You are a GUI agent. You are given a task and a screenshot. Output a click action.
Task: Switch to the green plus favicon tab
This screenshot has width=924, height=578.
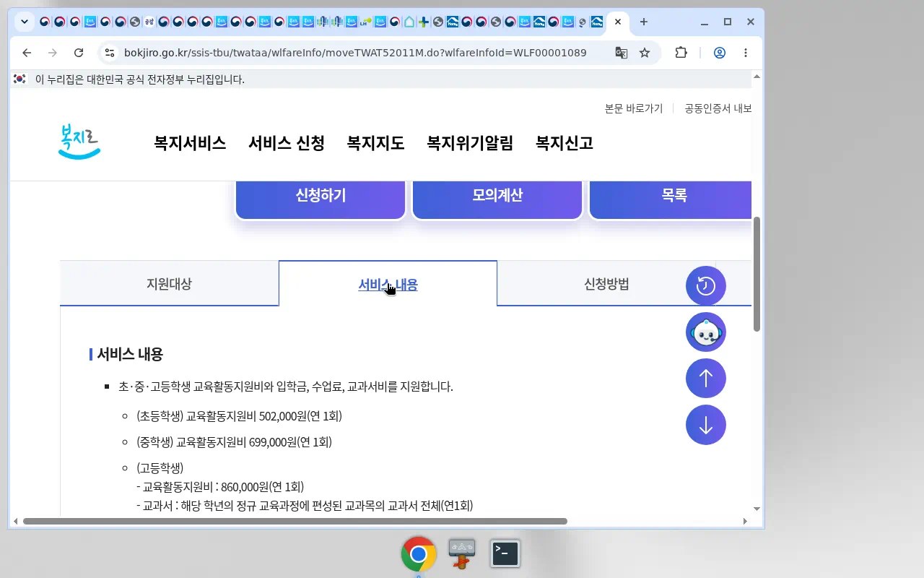424,22
